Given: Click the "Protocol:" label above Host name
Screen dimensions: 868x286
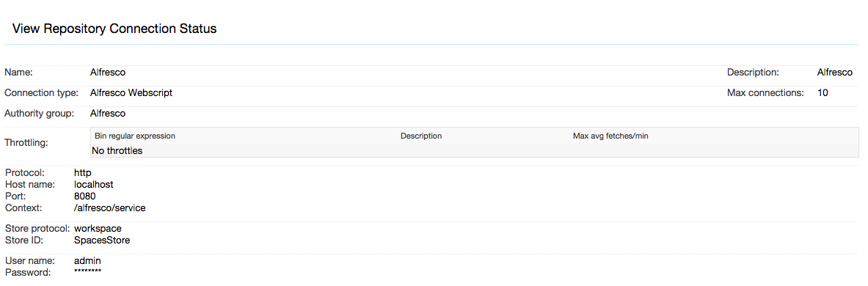Looking at the screenshot, I should click(x=24, y=172).
